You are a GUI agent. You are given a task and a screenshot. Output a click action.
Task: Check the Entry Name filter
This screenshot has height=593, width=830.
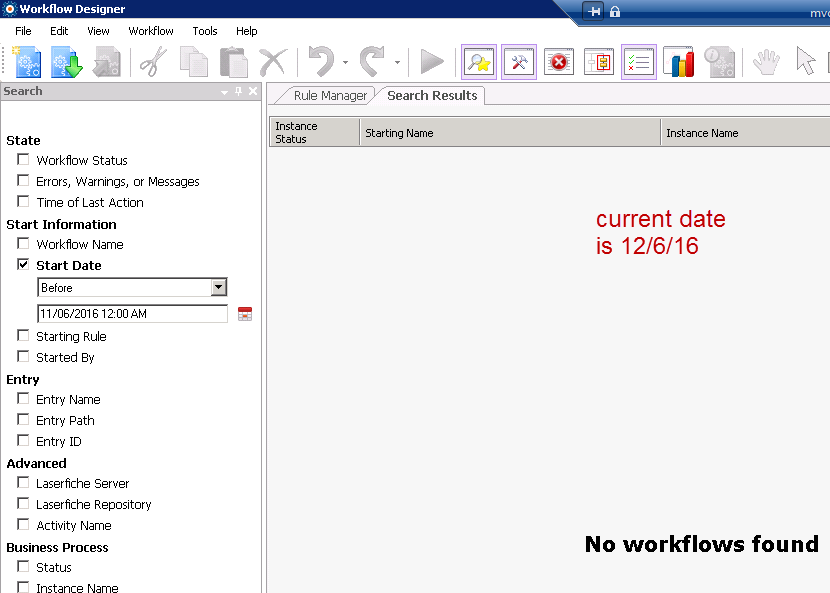click(23, 399)
